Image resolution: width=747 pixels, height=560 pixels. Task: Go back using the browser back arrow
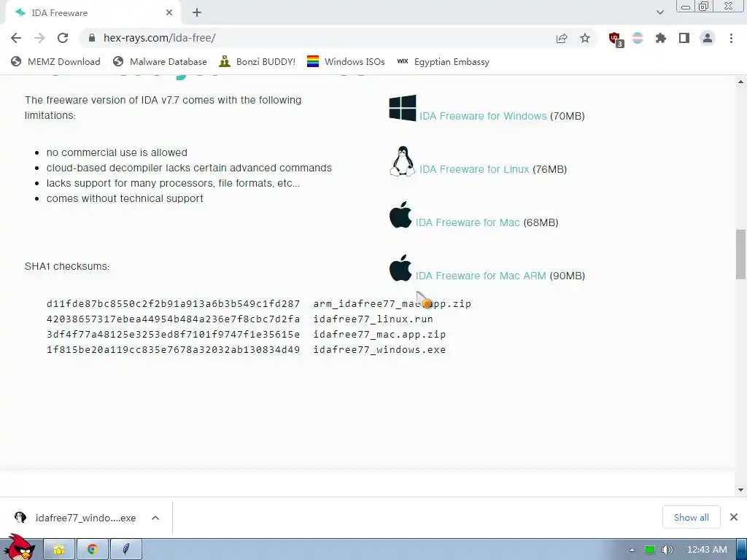[x=16, y=38]
